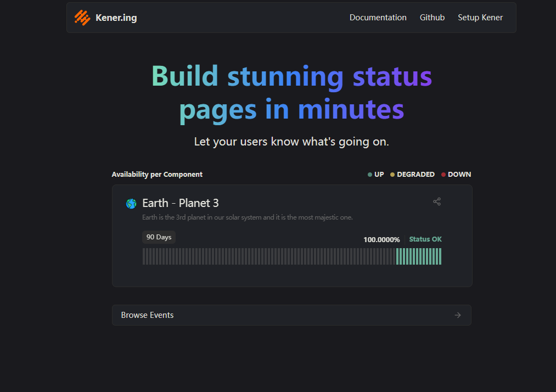Click the red DOWN legend dot
Viewport: 556px width, 392px height.
(x=443, y=175)
